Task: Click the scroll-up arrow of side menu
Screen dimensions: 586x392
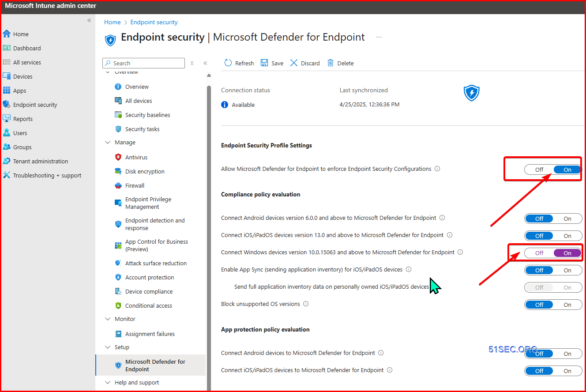Action: pos(209,75)
